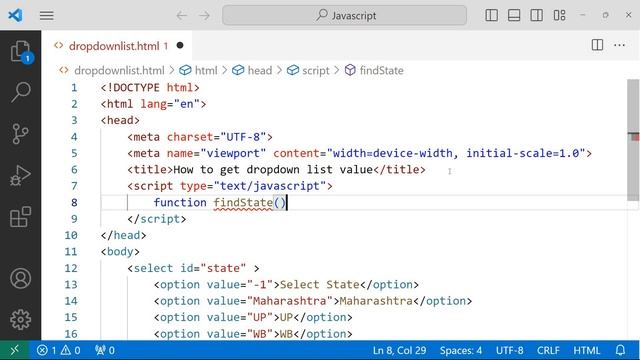The width and height of the screenshot is (640, 360).
Task: Open the editor More Actions ellipsis
Action: (620, 45)
